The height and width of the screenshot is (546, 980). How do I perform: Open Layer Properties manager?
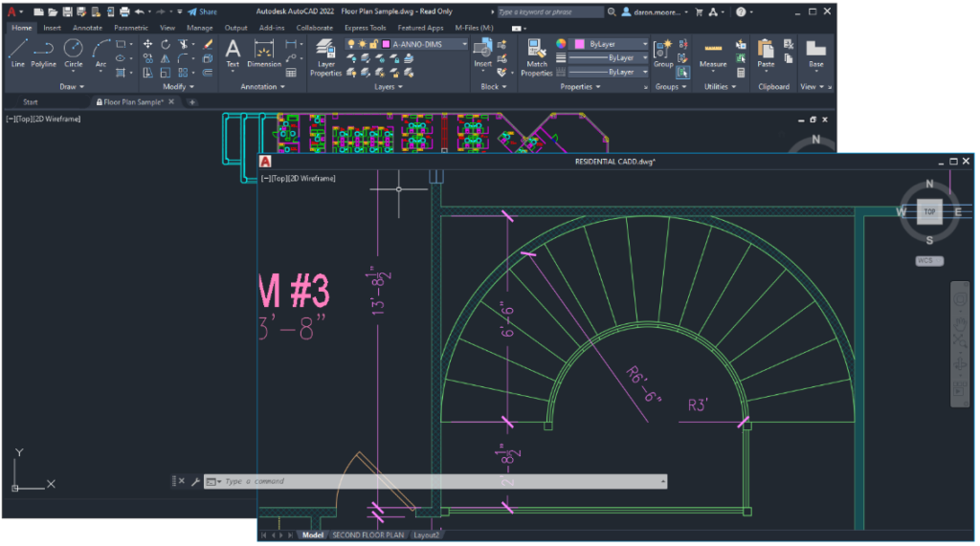tap(325, 57)
